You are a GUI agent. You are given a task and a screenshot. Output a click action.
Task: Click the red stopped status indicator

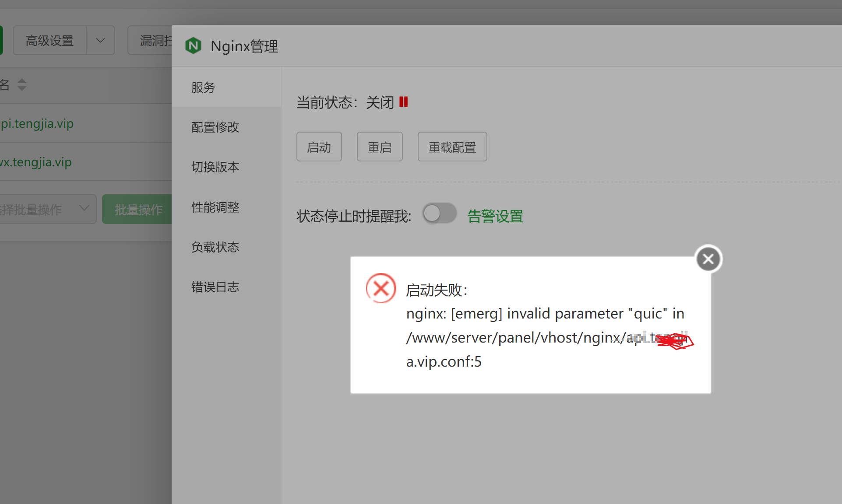click(404, 102)
